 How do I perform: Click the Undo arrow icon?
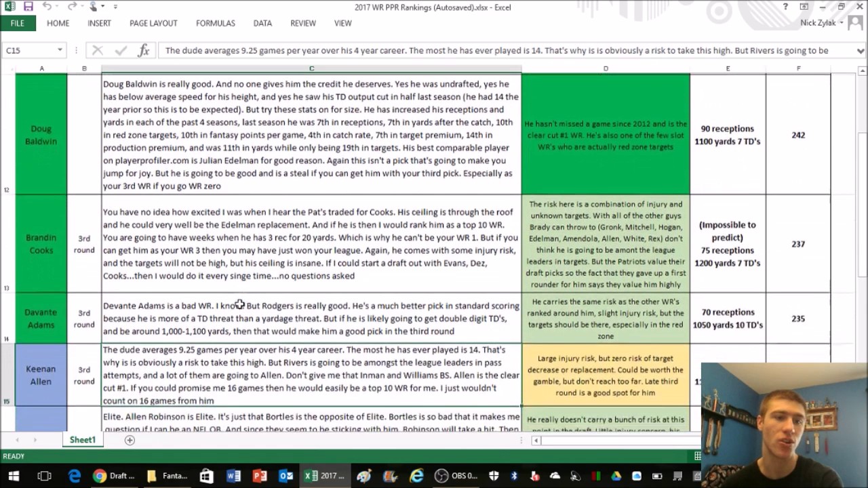tap(47, 7)
